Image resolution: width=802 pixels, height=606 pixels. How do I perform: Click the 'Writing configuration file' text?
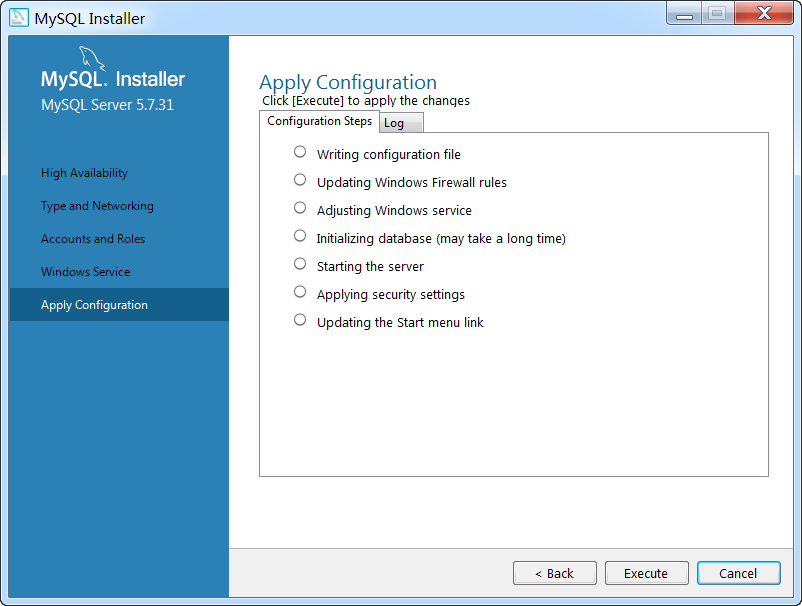click(389, 154)
